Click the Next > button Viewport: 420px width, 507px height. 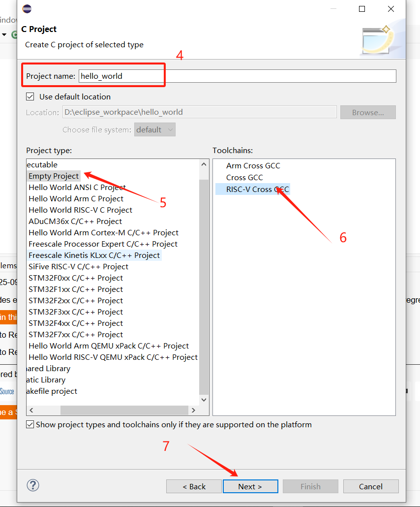(250, 487)
